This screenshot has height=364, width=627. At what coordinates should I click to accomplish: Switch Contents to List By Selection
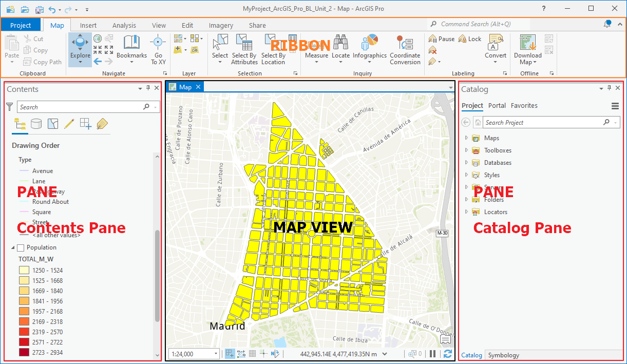(53, 123)
